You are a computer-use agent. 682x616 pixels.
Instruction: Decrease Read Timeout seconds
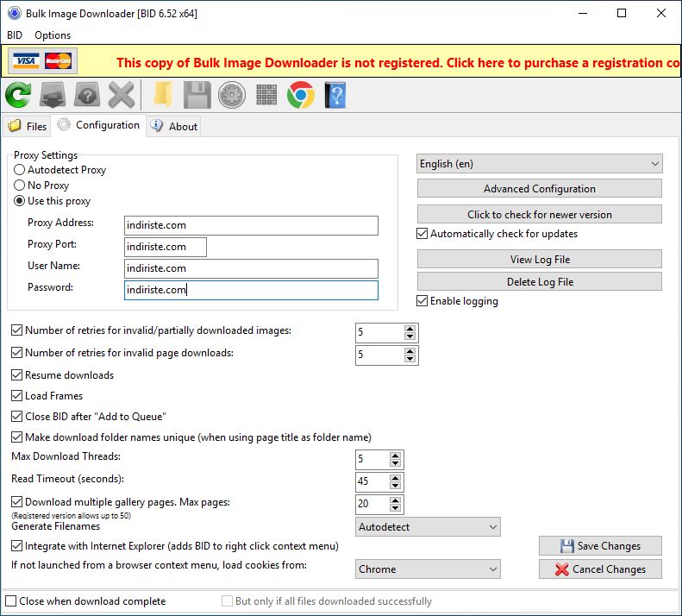[x=395, y=486]
